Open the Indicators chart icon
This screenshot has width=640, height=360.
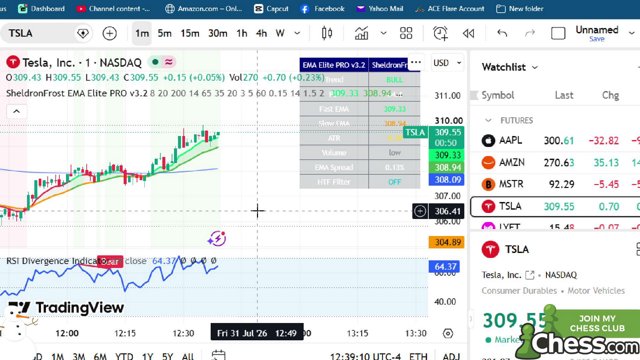click(361, 33)
